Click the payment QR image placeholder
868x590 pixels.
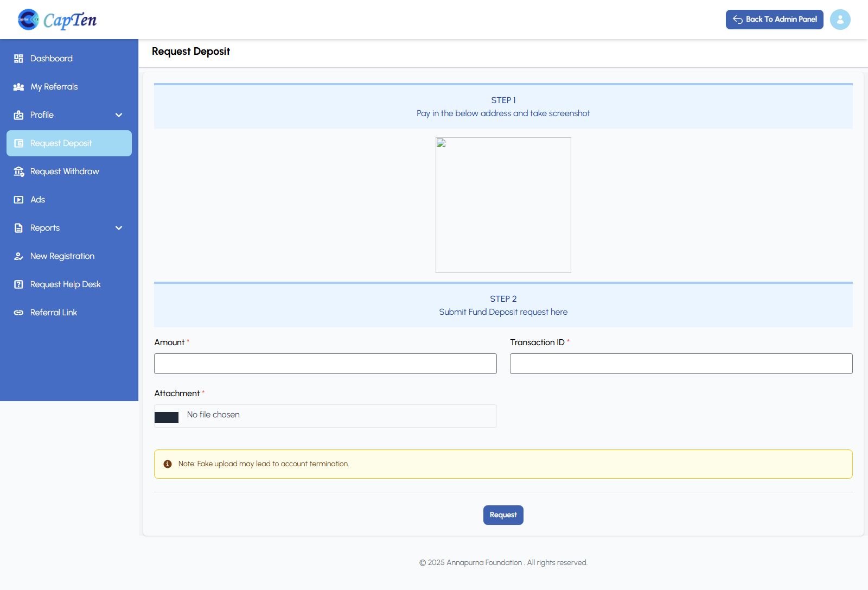503,205
